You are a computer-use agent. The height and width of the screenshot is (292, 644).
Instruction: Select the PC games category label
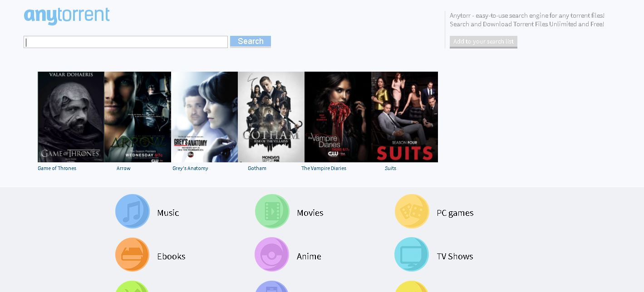[x=455, y=213]
